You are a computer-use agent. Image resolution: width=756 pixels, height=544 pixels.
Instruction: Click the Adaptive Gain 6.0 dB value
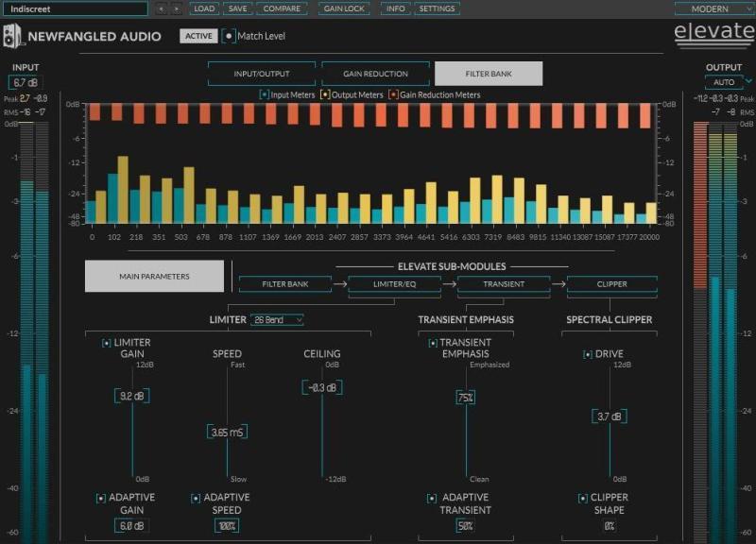(131, 526)
